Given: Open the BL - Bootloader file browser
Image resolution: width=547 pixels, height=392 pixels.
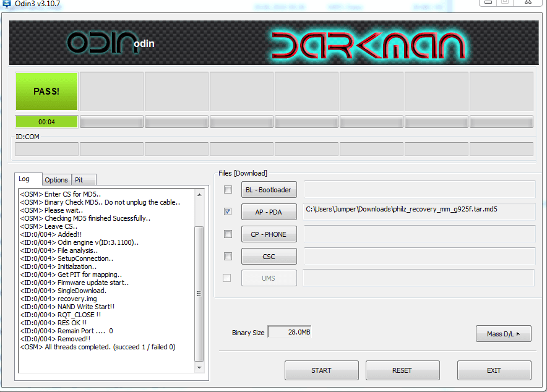Looking at the screenshot, I should [x=269, y=190].
